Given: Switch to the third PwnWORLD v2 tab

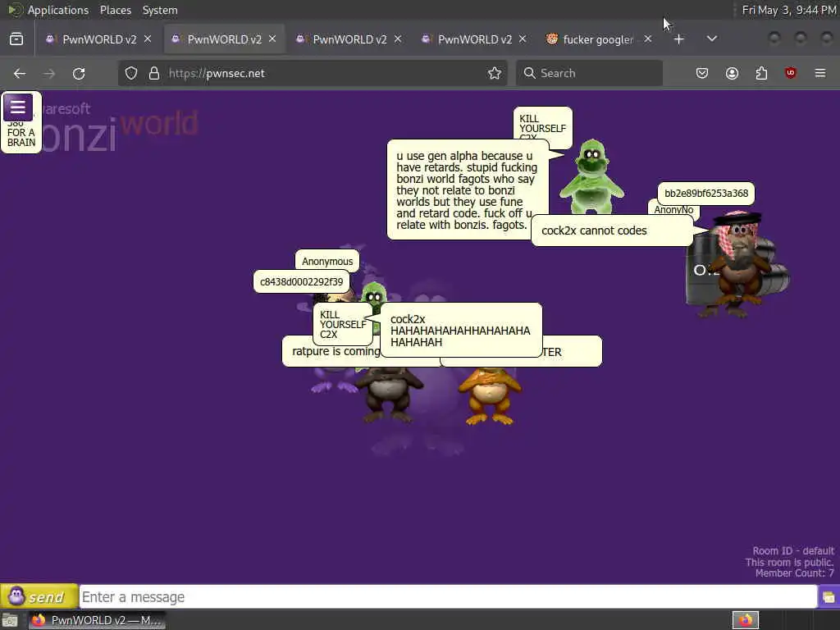Looking at the screenshot, I should 349,39.
